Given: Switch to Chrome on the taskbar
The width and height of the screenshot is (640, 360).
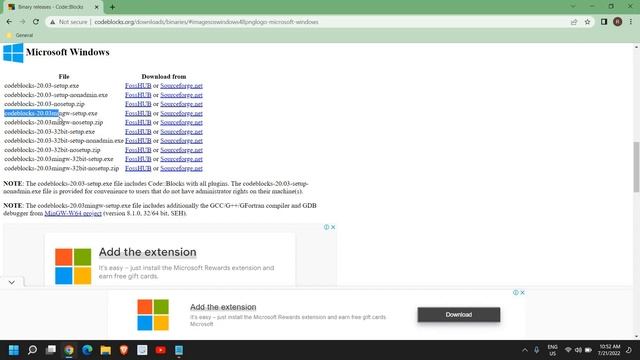Looking at the screenshot, I should (x=69, y=350).
